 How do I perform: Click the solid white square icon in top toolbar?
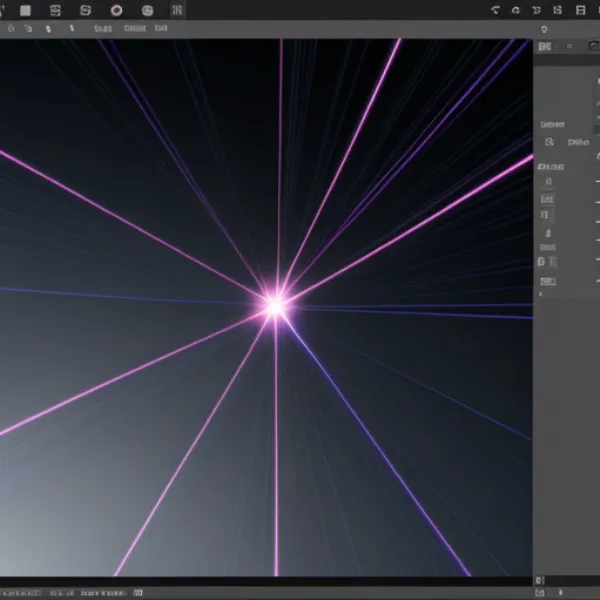(x=25, y=10)
